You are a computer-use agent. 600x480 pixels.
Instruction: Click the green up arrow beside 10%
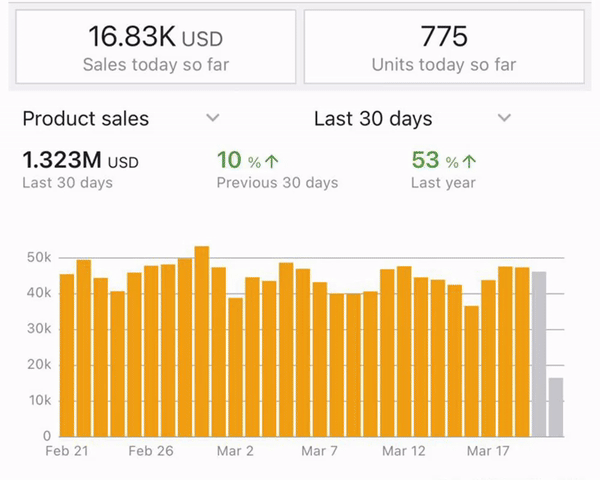(x=272, y=161)
